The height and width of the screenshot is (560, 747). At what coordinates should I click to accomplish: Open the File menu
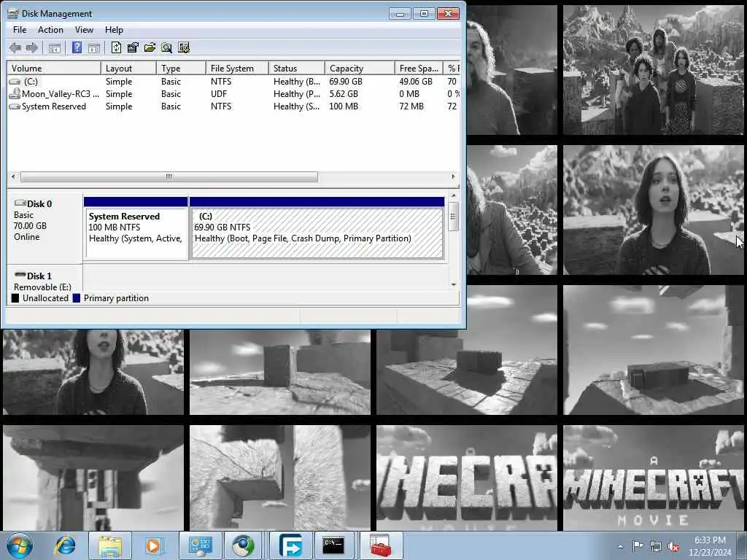[x=20, y=29]
